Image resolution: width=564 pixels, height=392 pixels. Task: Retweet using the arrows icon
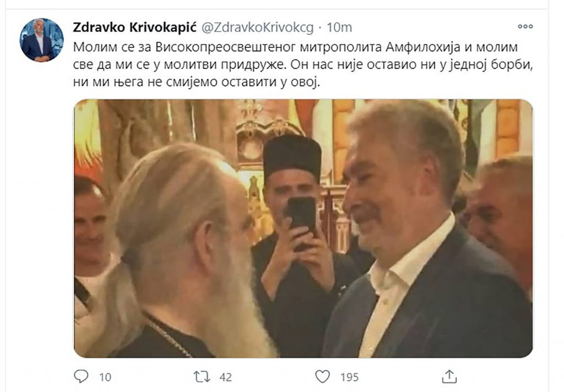[x=202, y=377]
